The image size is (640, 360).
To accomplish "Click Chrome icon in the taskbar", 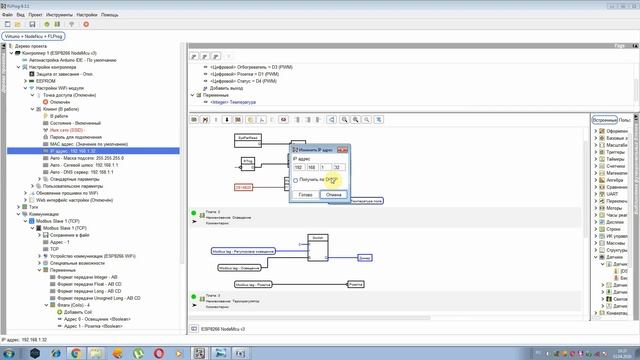I will [x=76, y=353].
